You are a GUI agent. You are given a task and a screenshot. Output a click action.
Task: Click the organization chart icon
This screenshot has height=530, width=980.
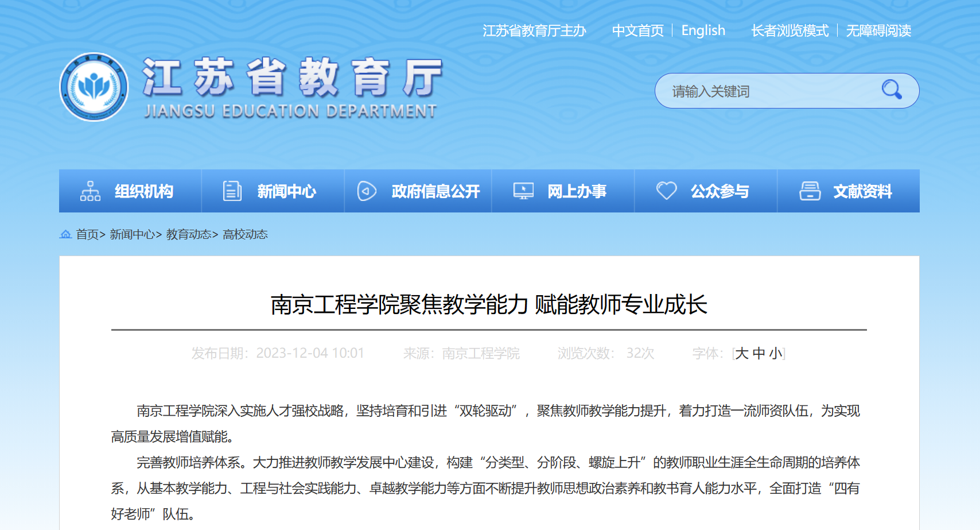pos(90,191)
